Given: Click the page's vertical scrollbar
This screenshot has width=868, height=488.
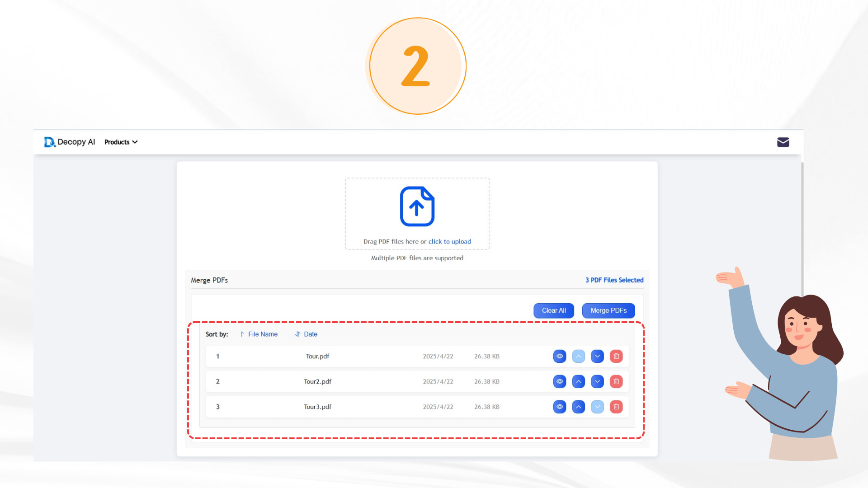Looking at the screenshot, I should [802, 230].
